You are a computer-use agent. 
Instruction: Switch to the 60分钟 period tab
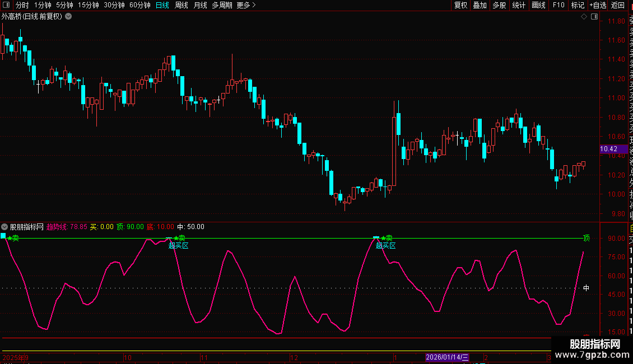tap(139, 5)
